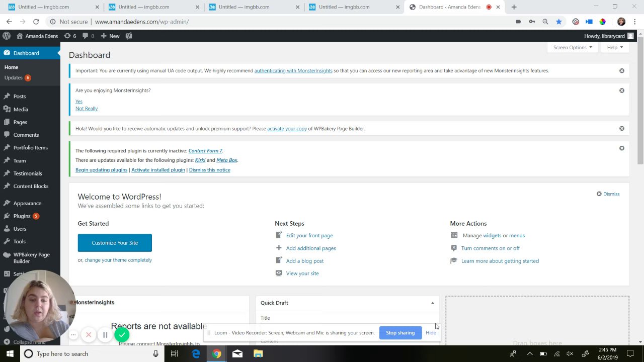Open the updates counter showing 6
This screenshot has height=362, width=644.
tap(70, 36)
